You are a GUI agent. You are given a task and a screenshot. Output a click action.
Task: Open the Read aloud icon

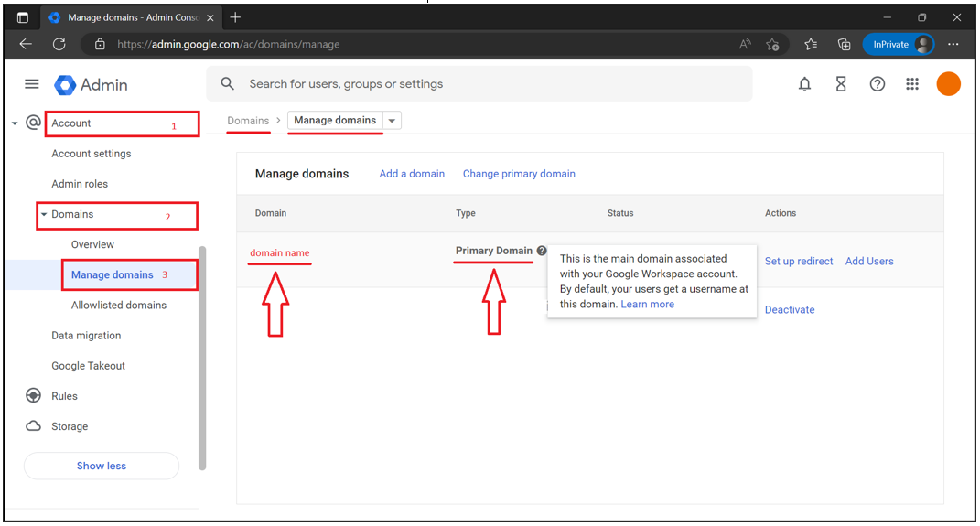point(744,44)
